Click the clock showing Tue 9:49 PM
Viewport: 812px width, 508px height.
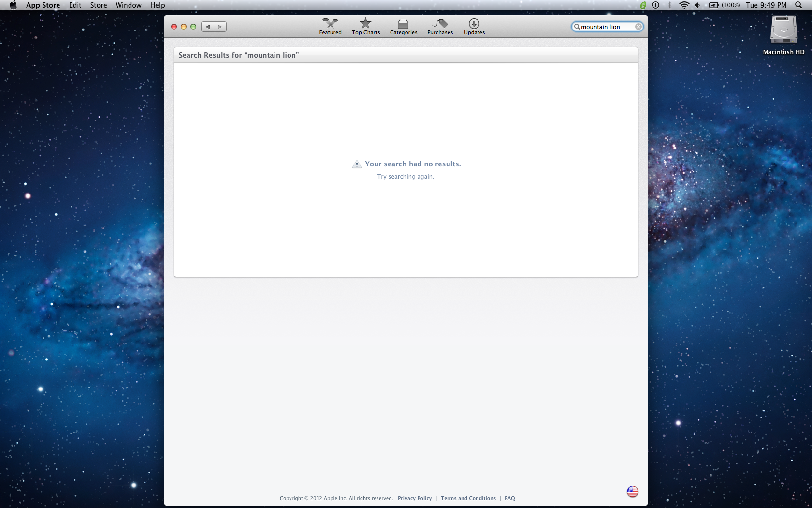[766, 5]
